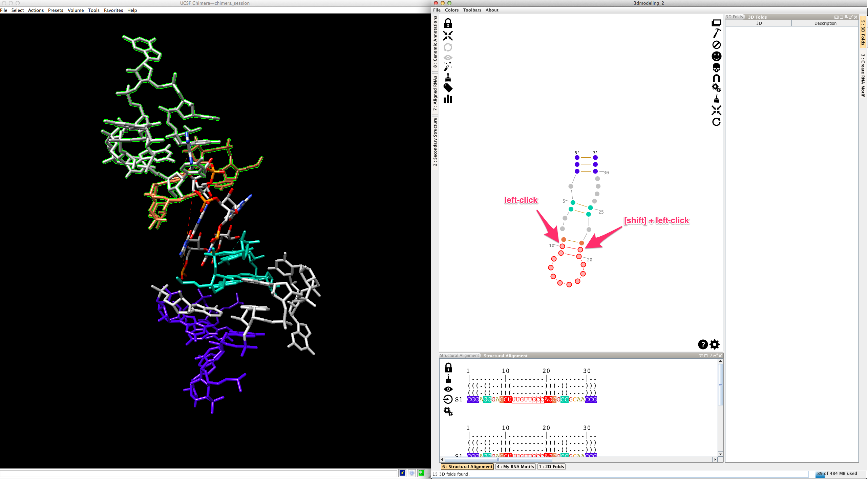Click the paintbrush icon on left toolbar
868x479 pixels.
448,78
